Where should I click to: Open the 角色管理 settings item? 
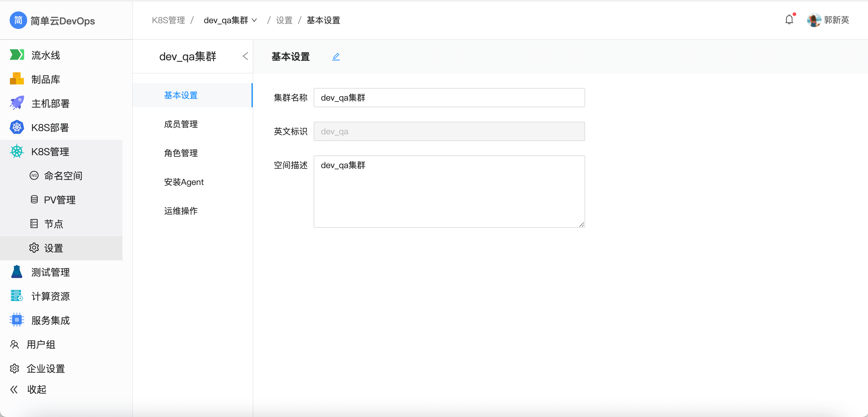coord(181,153)
